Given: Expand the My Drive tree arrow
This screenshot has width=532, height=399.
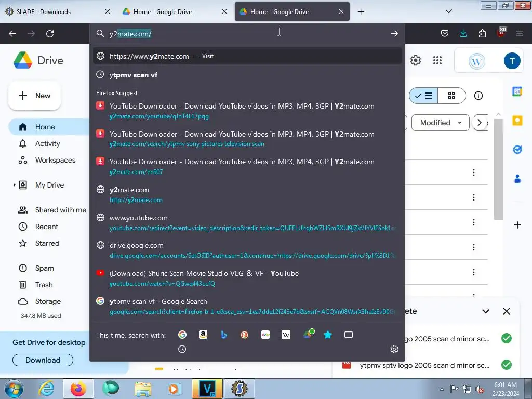Looking at the screenshot, I should pos(14,185).
